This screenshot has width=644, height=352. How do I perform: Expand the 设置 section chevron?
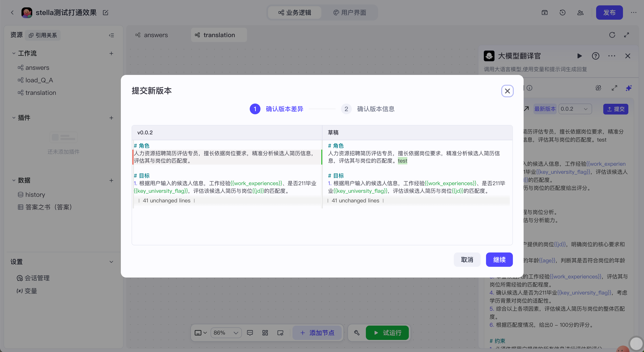(111, 262)
